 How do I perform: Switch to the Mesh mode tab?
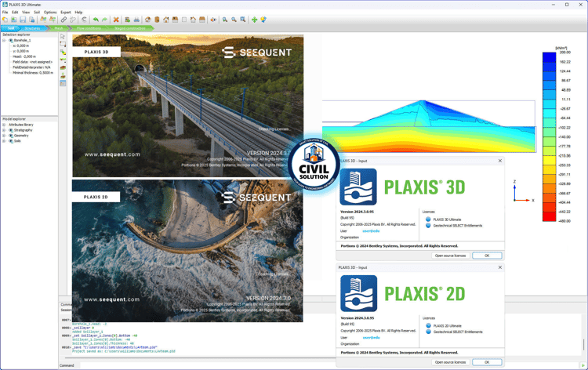coord(59,28)
